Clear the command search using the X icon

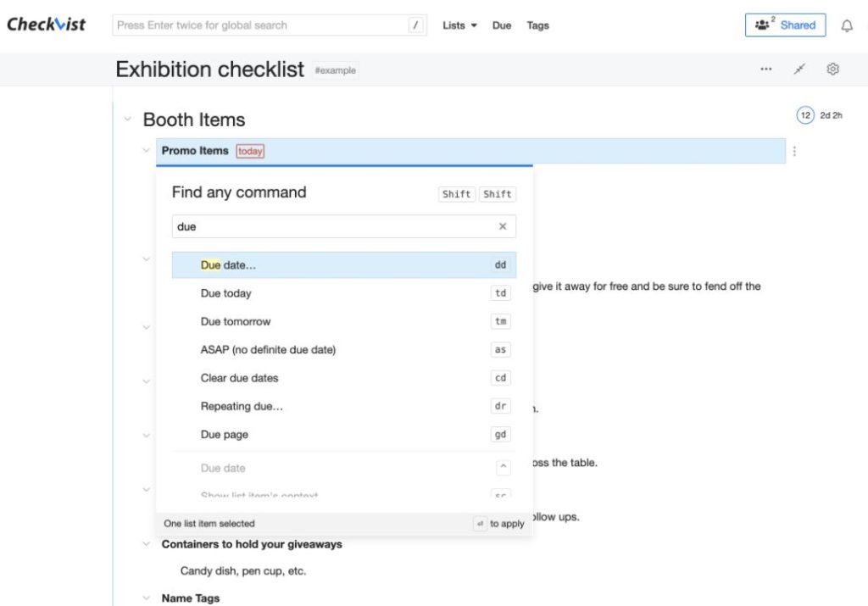(504, 226)
